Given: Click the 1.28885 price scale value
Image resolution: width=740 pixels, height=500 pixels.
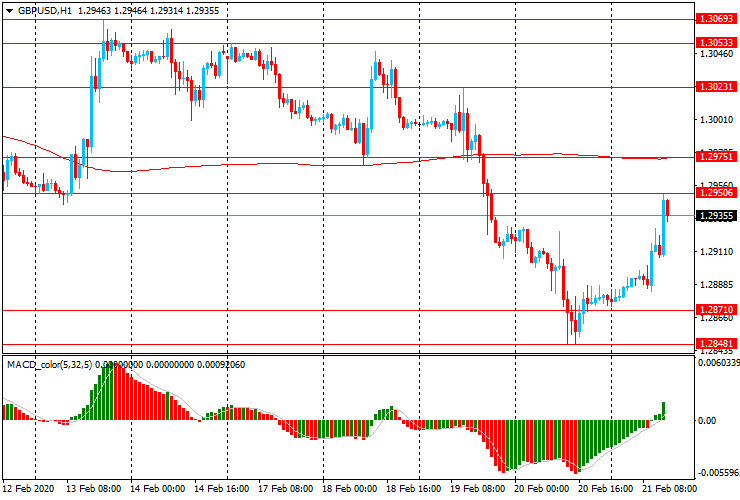Looking at the screenshot, I should [x=716, y=285].
